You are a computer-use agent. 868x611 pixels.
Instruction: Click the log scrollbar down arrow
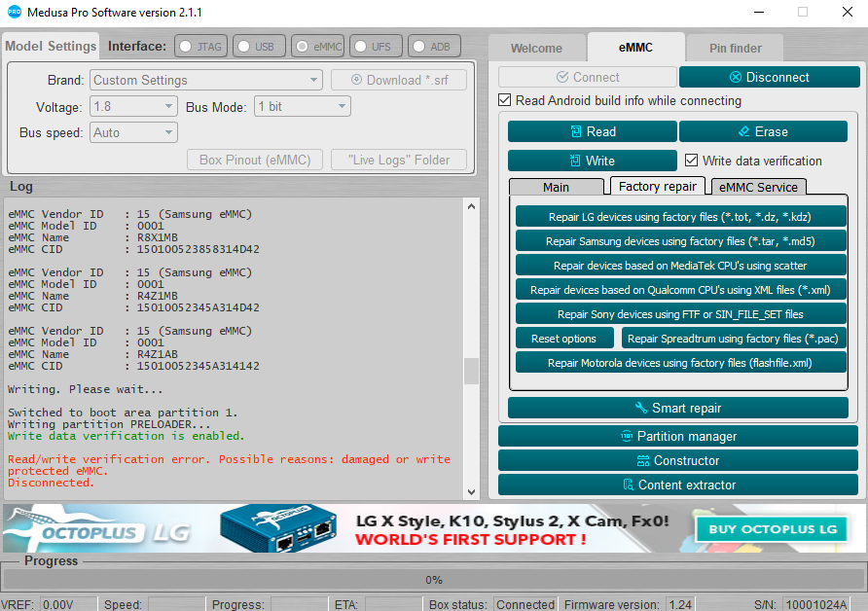click(x=471, y=491)
